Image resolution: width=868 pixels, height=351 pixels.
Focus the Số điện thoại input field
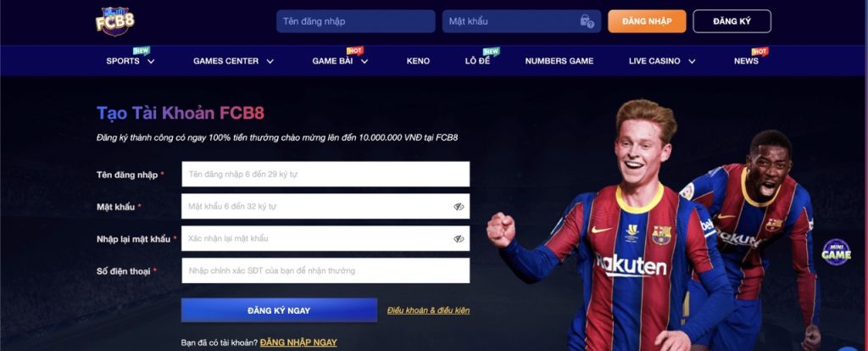coord(325,270)
